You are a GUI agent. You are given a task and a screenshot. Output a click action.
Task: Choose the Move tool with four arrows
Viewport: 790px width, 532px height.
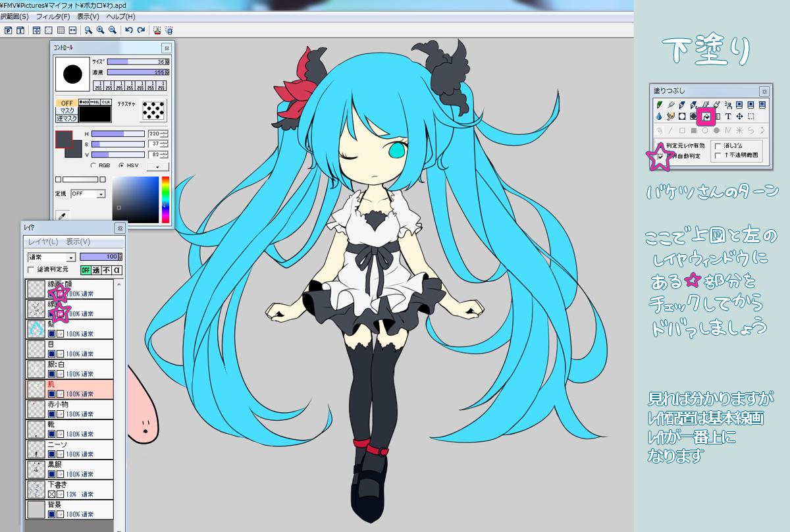coord(739,117)
